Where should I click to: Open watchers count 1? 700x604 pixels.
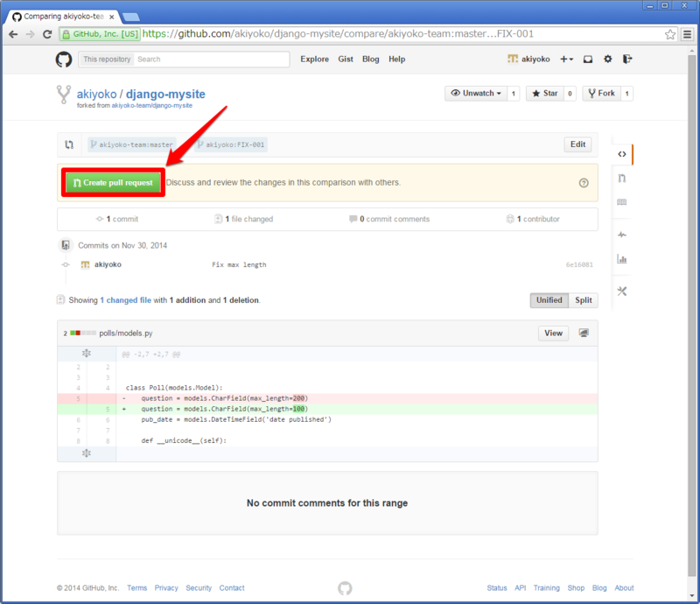coord(514,94)
